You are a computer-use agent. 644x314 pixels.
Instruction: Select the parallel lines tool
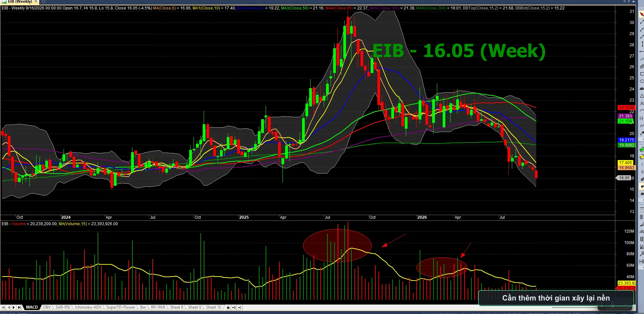tap(642, 59)
